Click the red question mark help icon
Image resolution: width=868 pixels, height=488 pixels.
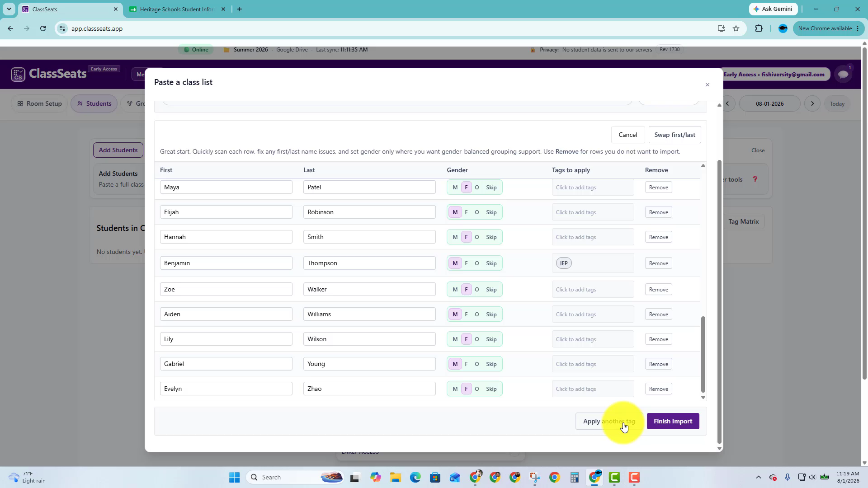[x=755, y=179]
